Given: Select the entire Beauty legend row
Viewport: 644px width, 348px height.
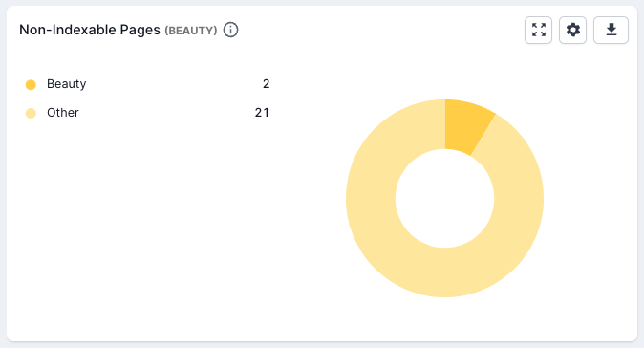Looking at the screenshot, I should click(148, 84).
